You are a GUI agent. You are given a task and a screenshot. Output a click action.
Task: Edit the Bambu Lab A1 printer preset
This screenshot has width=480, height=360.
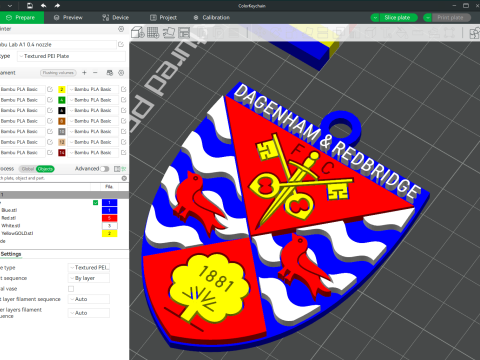point(121,44)
